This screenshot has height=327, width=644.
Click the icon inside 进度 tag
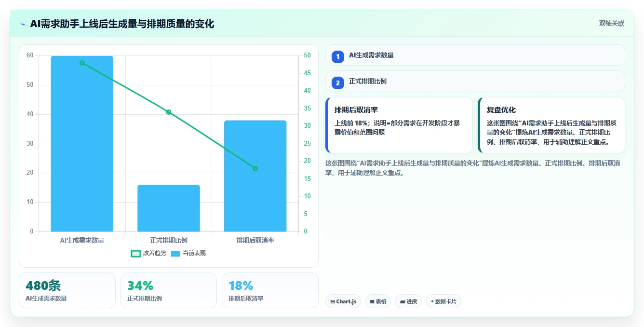click(x=402, y=301)
